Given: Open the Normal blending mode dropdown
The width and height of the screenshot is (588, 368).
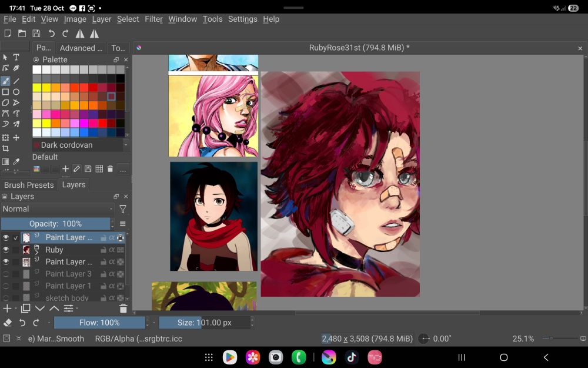Looking at the screenshot, I should point(57,209).
